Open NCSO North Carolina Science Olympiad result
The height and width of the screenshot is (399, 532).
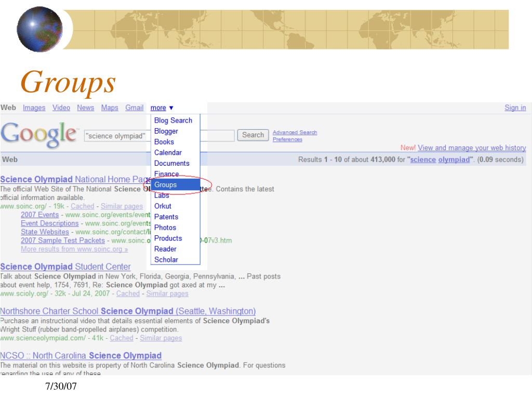click(x=81, y=355)
